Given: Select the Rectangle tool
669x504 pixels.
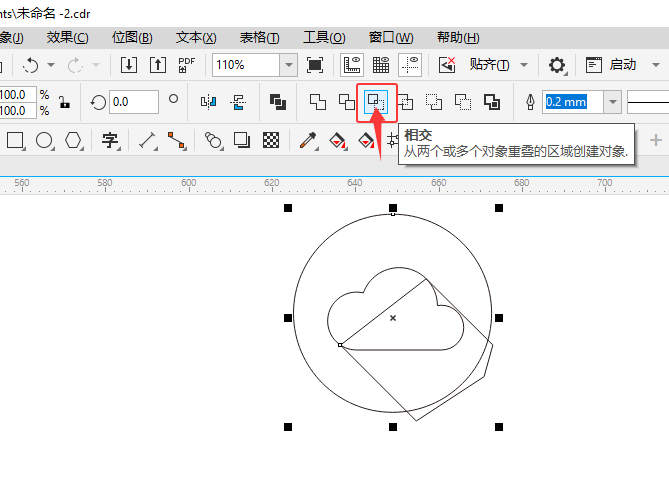Looking at the screenshot, I should pyautogui.click(x=15, y=140).
